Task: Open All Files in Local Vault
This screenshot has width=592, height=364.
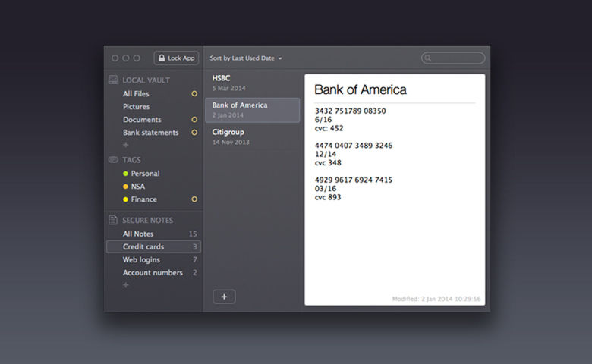Action: [136, 93]
